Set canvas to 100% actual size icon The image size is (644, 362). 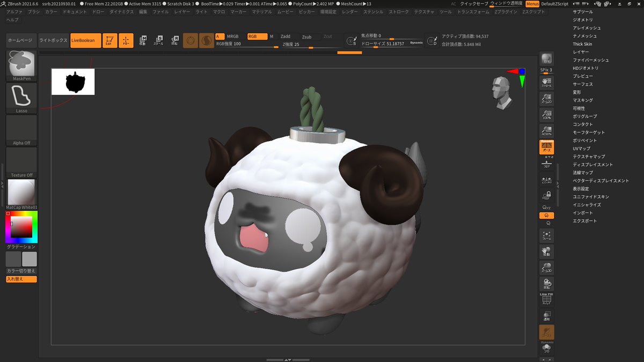coord(546,114)
